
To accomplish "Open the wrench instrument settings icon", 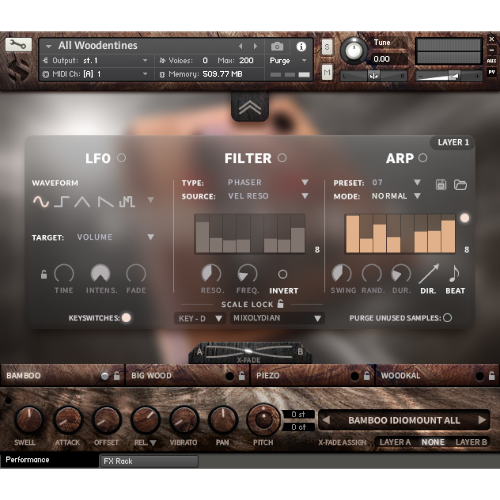I will click(18, 44).
